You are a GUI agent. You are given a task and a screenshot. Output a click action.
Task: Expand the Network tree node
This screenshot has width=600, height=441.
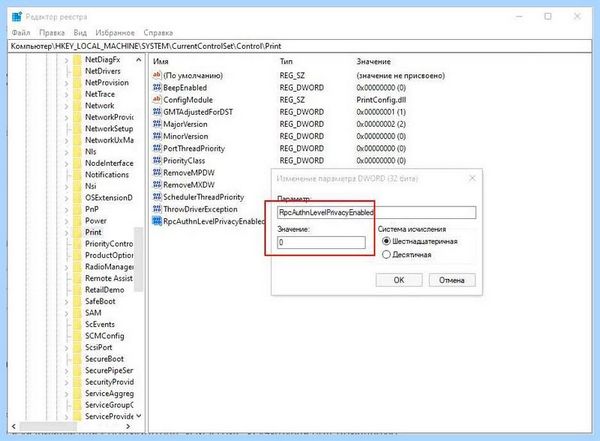click(x=66, y=106)
